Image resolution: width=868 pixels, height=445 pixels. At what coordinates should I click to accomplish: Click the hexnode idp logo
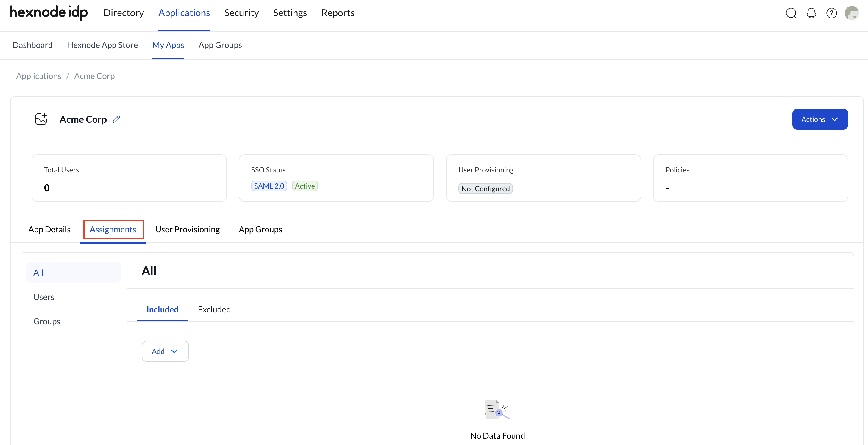(49, 13)
